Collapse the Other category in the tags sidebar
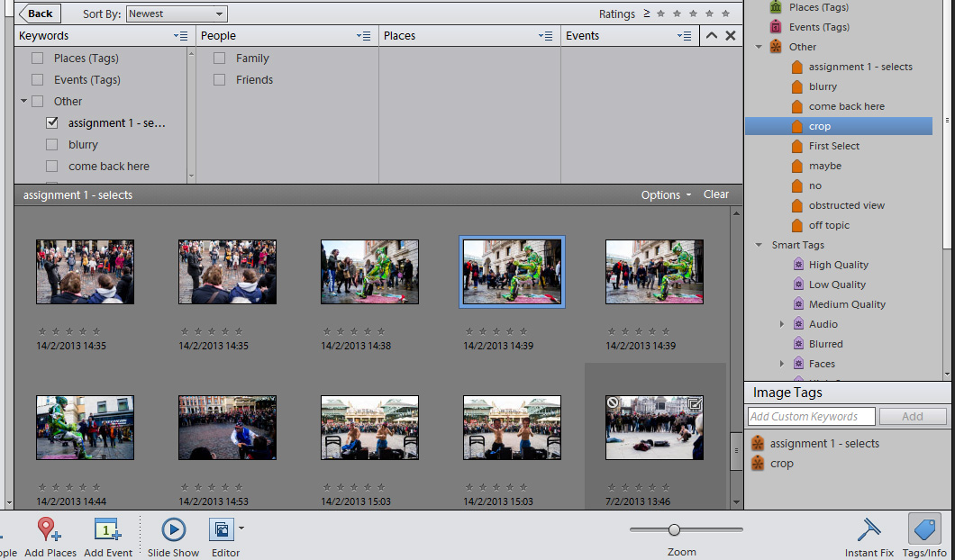This screenshot has height=560, width=955. click(759, 47)
